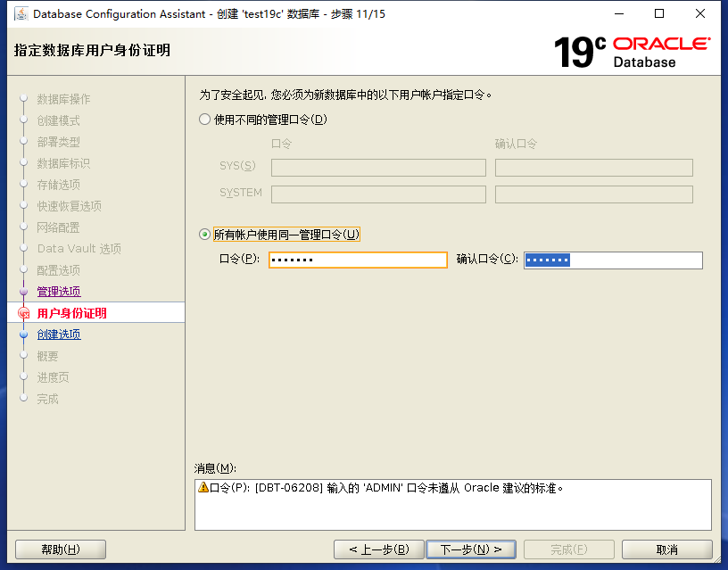Click the SYSTEM password field

pos(378,194)
